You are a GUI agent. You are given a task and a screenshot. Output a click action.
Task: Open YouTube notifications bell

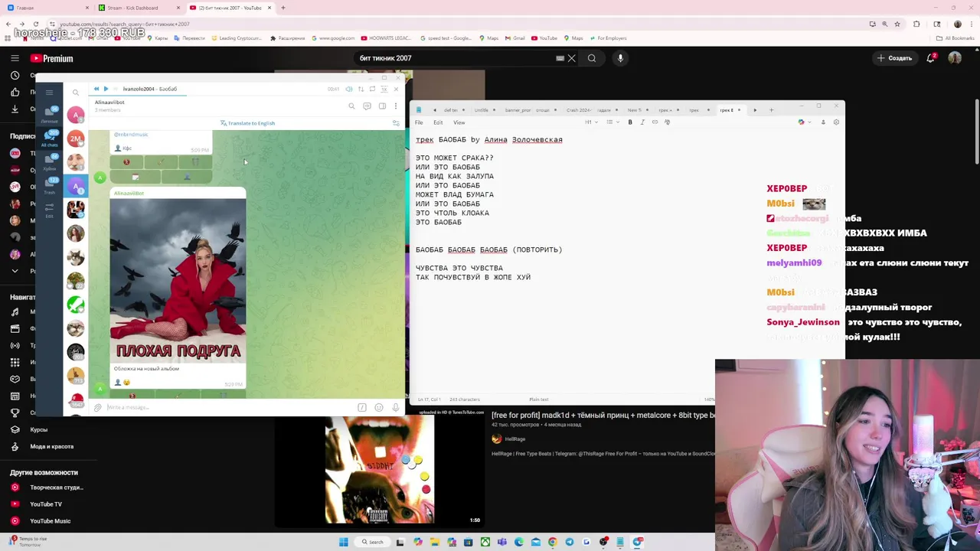(932, 58)
